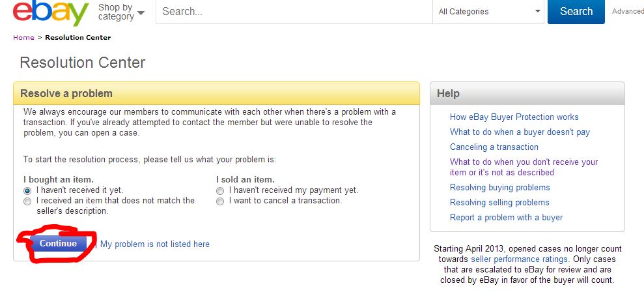
Task: Open "What to do when a buyer doesn't pay"
Action: pos(520,132)
